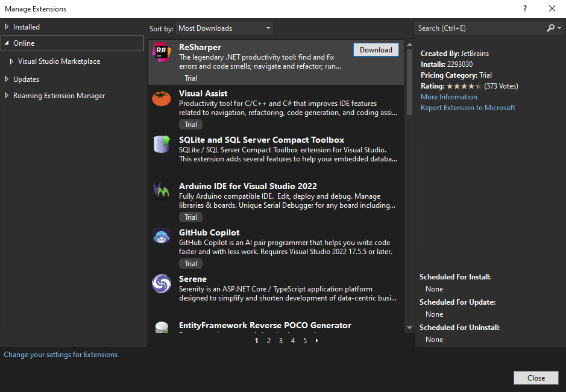The width and height of the screenshot is (566, 392).
Task: Go to results page 4
Action: click(x=293, y=340)
